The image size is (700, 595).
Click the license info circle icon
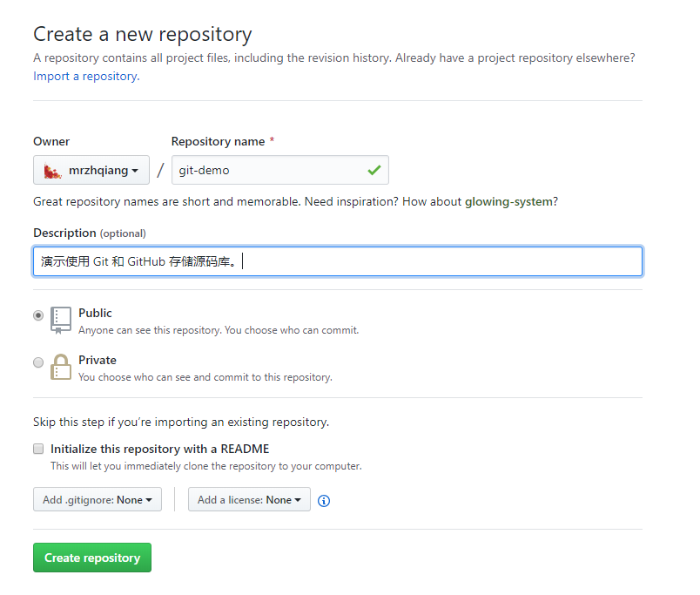(x=324, y=501)
